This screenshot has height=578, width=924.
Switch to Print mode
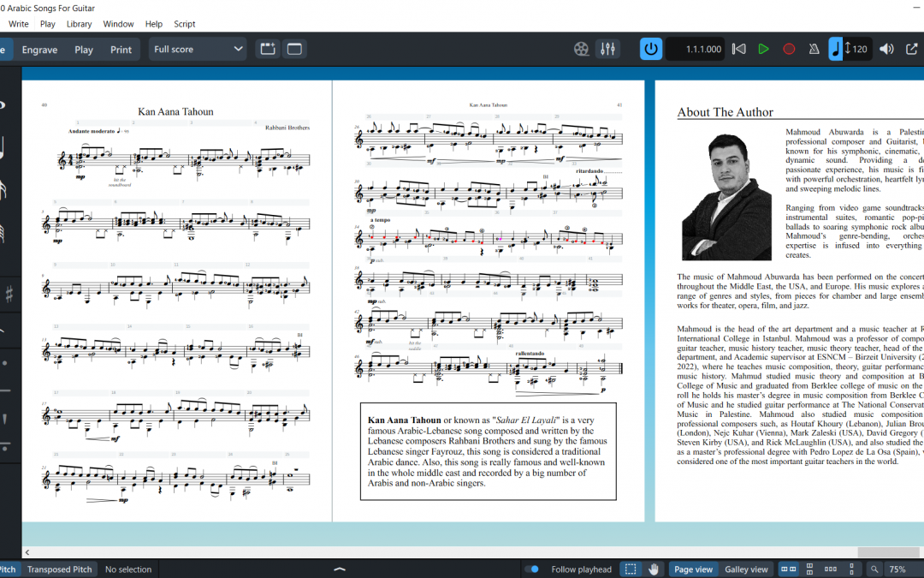click(x=121, y=50)
